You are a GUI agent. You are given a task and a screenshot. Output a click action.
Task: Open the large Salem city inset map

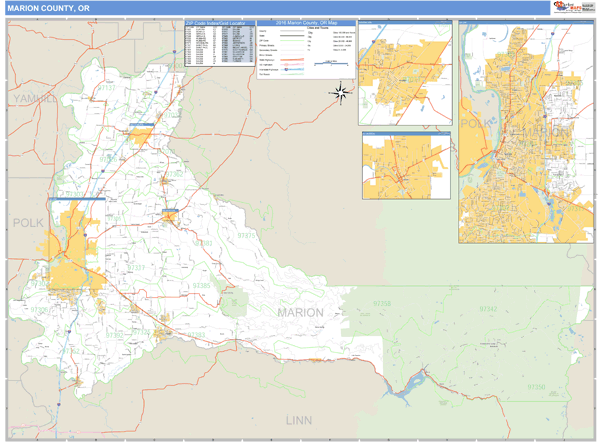coord(526,132)
